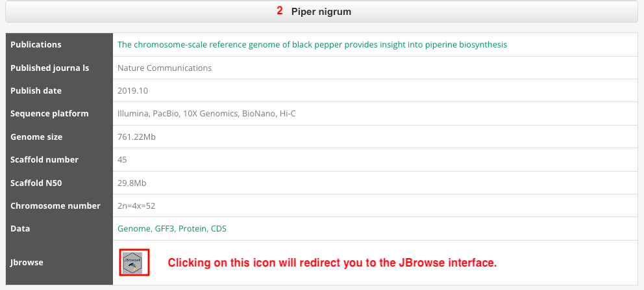
Task: Click the Chromosome number value 2n=4x=52
Action: 136,205
